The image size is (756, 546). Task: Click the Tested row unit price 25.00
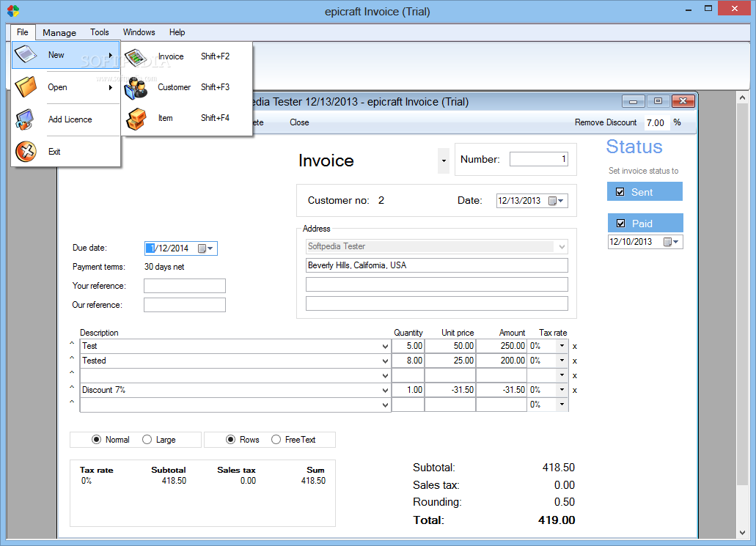point(450,361)
